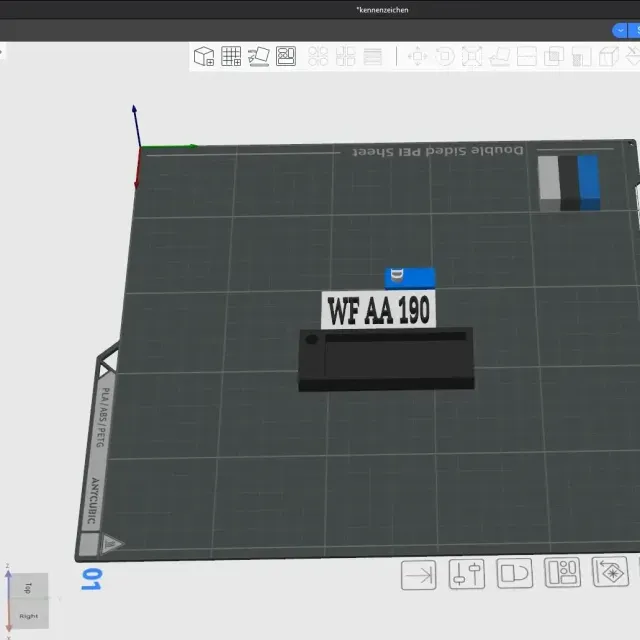640x640 pixels.
Task: Click the PLA / ABS / PETG bed label
Action: (x=103, y=417)
